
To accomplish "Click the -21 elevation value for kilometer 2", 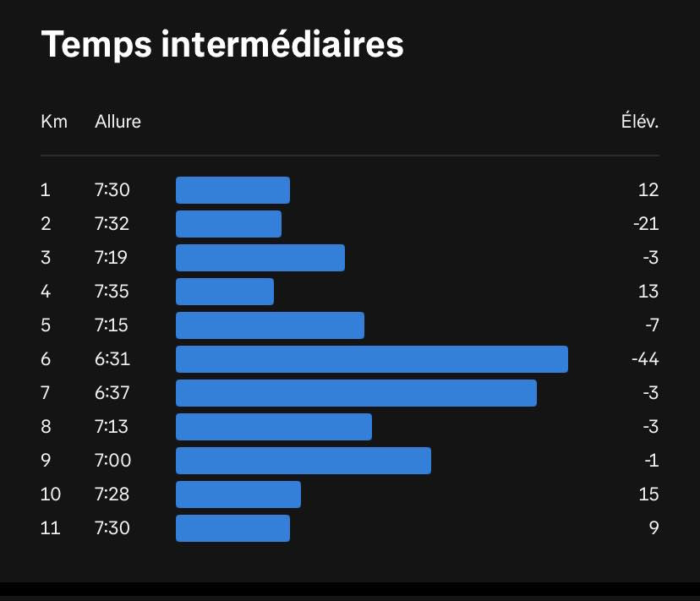I will [x=646, y=224].
